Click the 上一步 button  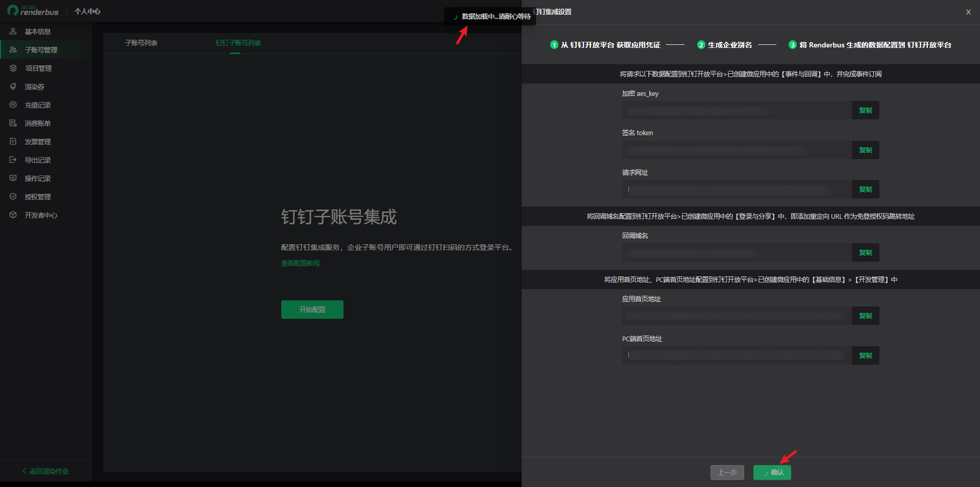(727, 472)
